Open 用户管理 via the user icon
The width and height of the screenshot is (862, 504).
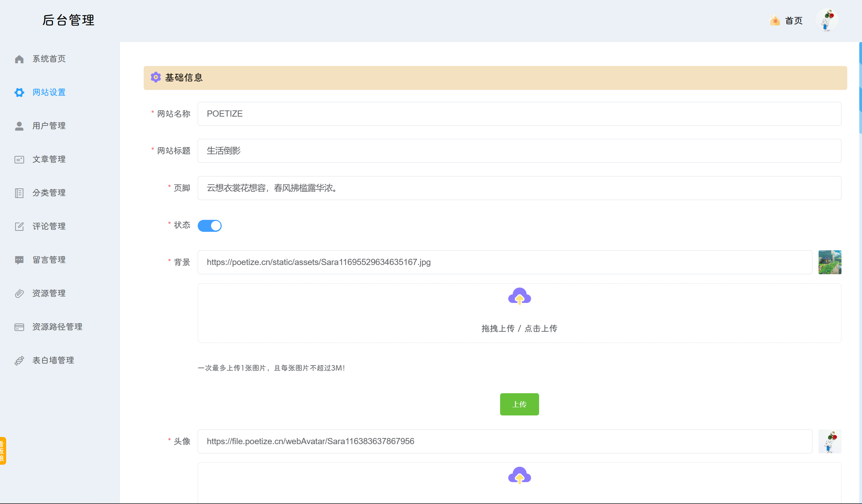pyautogui.click(x=19, y=125)
